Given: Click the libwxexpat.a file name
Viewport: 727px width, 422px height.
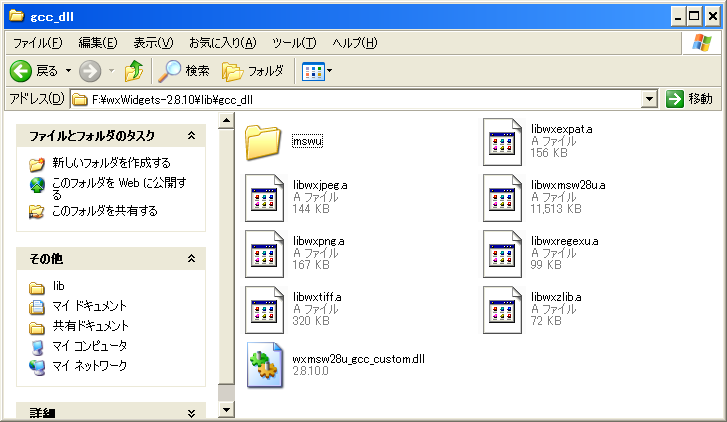Looking at the screenshot, I should point(561,129).
